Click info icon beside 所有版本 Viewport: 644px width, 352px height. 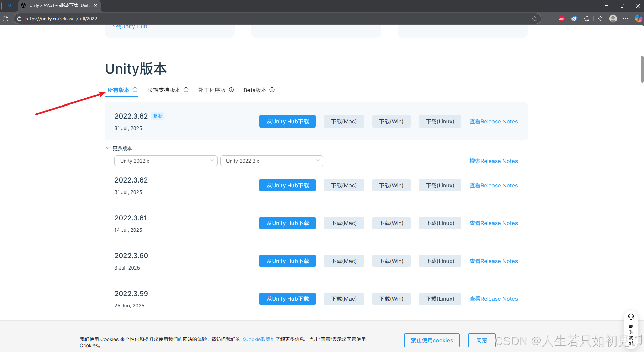[x=135, y=90]
